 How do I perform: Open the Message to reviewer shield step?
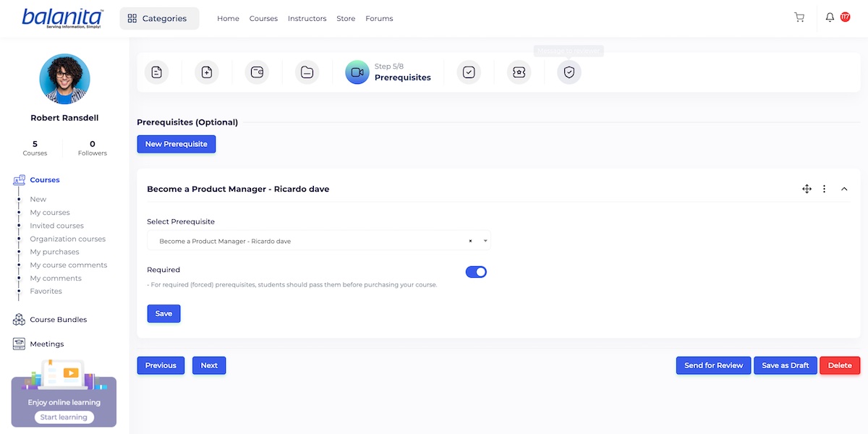(569, 72)
